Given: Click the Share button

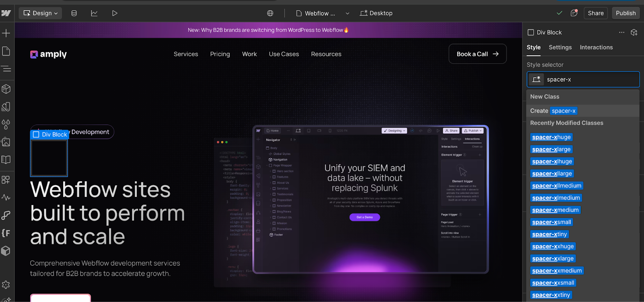Looking at the screenshot, I should [596, 13].
